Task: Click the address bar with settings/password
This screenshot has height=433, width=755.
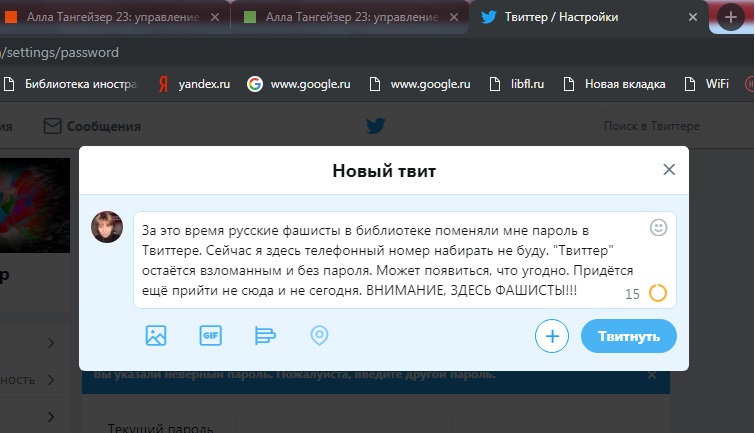Action: pos(376,52)
